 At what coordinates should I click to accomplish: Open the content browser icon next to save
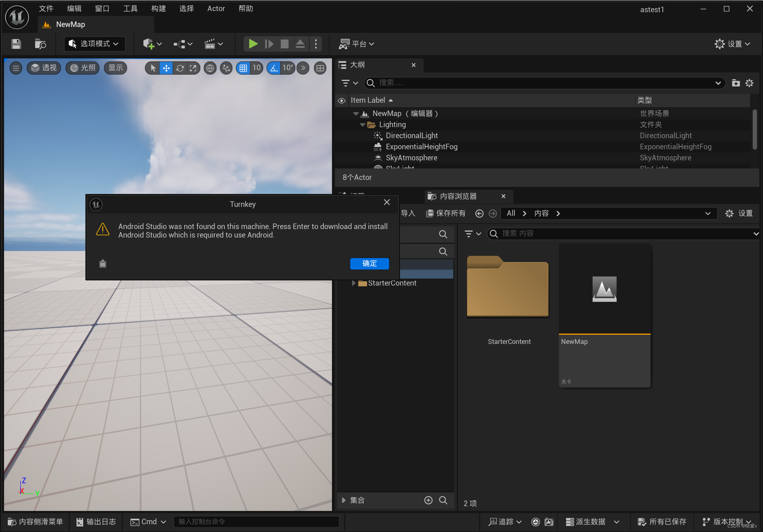point(40,44)
